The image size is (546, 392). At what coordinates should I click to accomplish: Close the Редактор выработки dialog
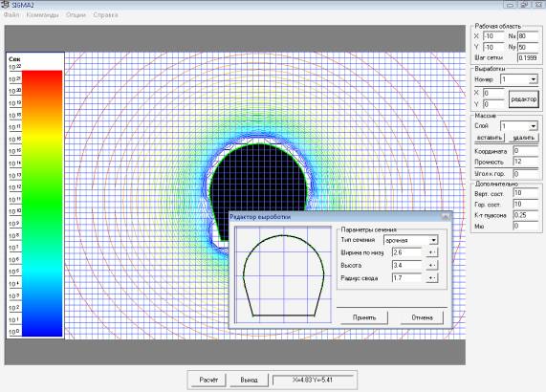click(446, 217)
